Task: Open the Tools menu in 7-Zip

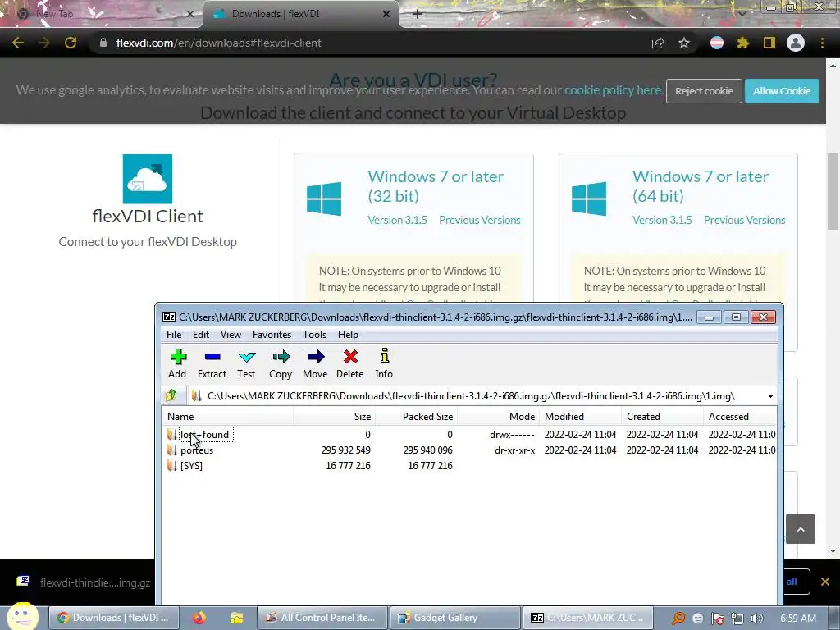Action: click(314, 335)
